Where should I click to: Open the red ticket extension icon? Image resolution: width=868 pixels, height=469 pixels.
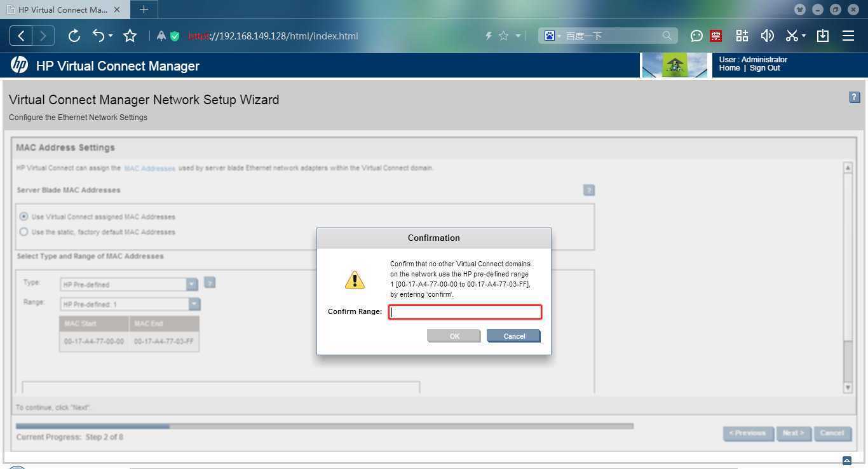716,36
